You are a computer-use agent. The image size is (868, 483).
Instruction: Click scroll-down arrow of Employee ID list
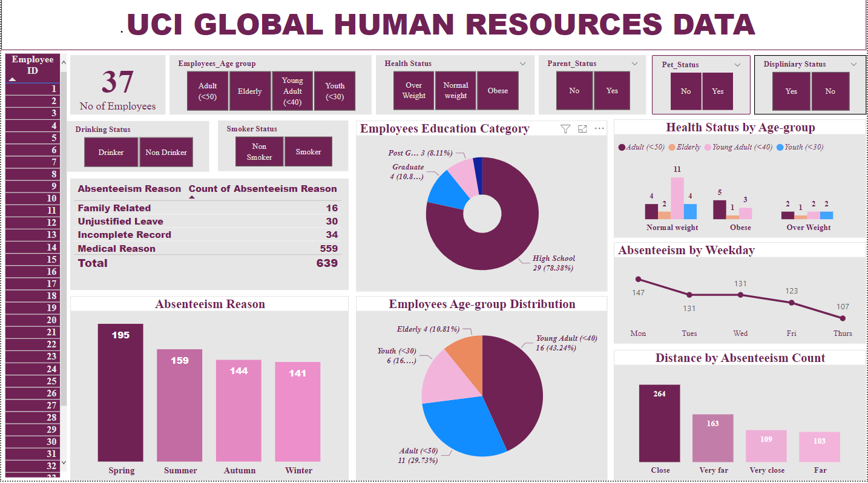pos(64,463)
